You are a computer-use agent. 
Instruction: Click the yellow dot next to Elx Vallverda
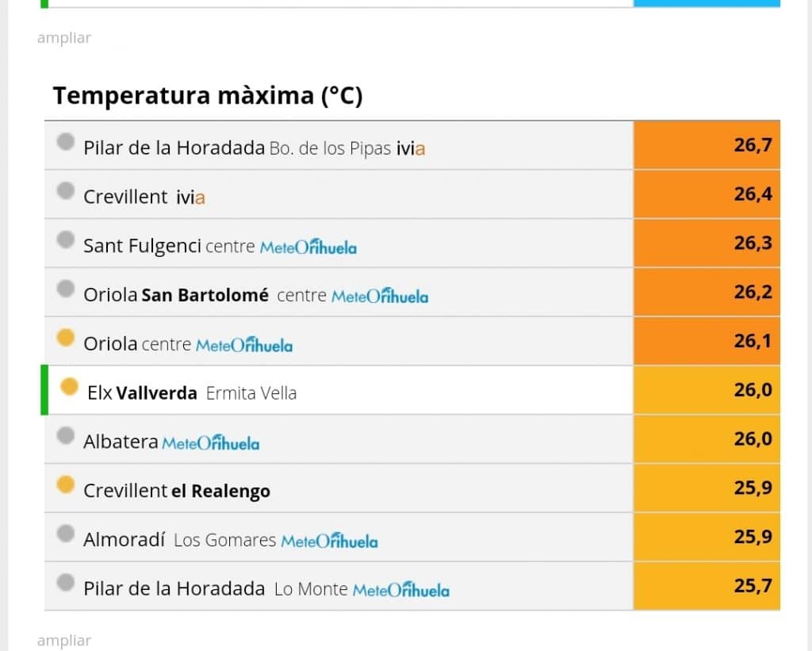tap(70, 386)
